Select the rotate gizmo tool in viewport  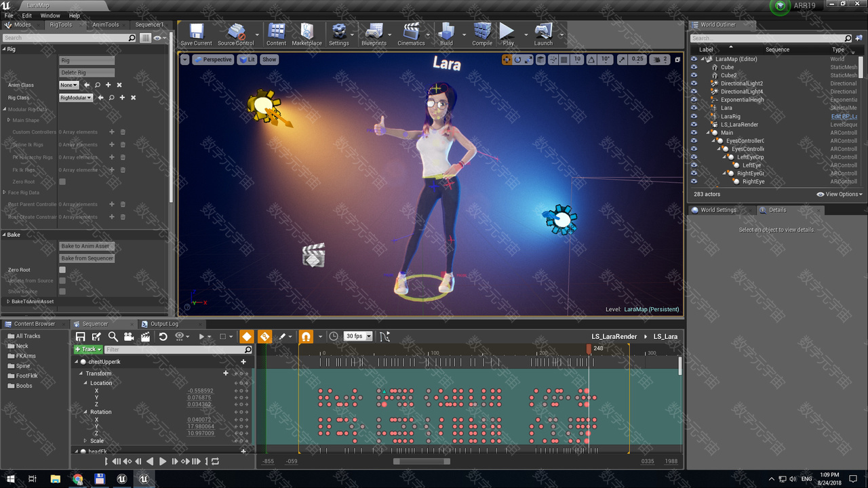[517, 60]
